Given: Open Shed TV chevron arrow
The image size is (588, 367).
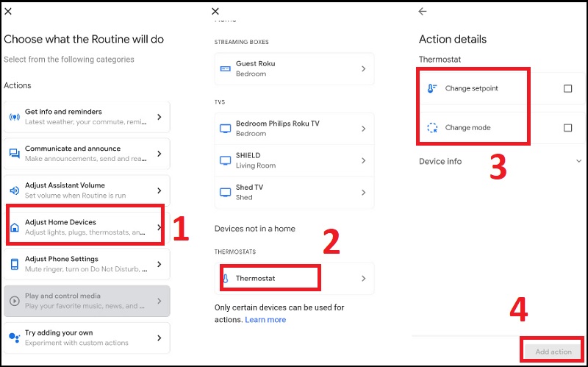Looking at the screenshot, I should 363,192.
